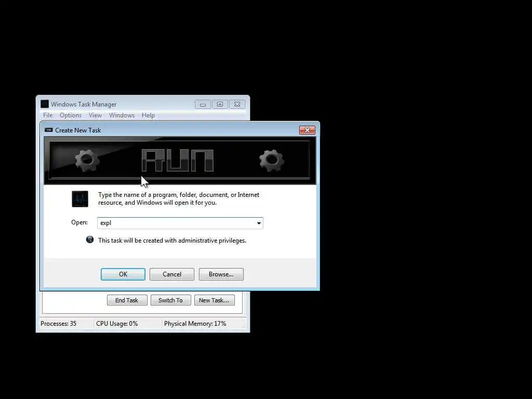
Task: Click OK in Create New Task dialog
Action: click(x=123, y=274)
